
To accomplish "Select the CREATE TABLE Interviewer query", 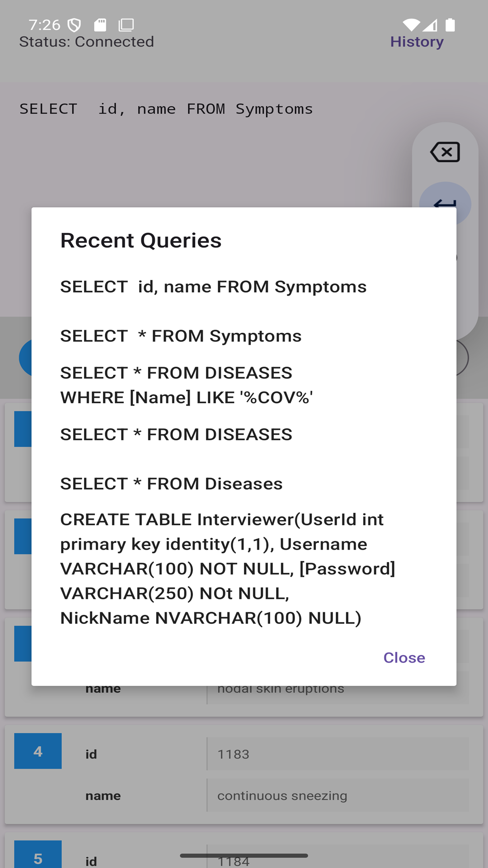I will coord(228,569).
